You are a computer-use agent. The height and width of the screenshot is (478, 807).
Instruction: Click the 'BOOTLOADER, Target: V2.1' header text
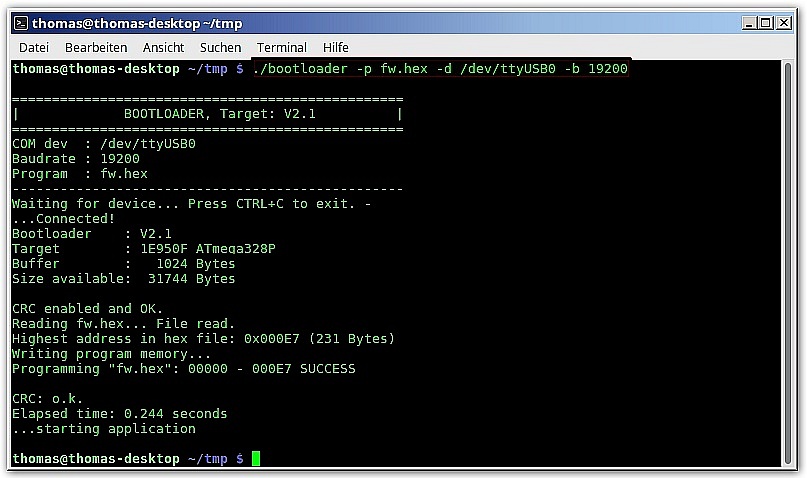click(220, 114)
